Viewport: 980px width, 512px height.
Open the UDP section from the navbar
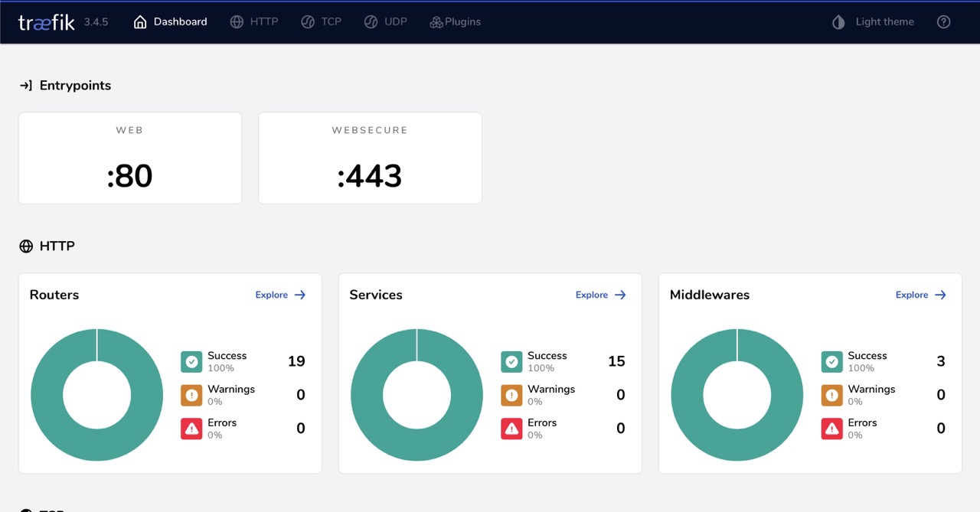(386, 21)
